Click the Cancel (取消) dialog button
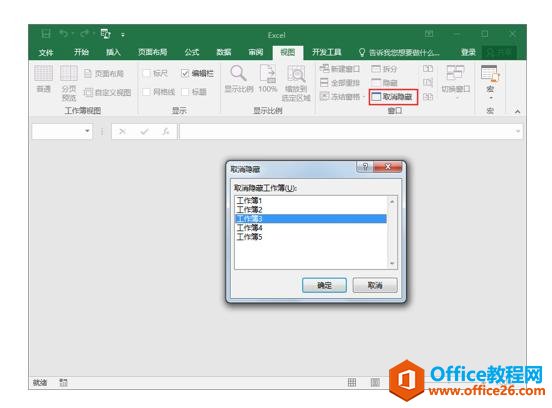The image size is (552, 408). click(375, 285)
